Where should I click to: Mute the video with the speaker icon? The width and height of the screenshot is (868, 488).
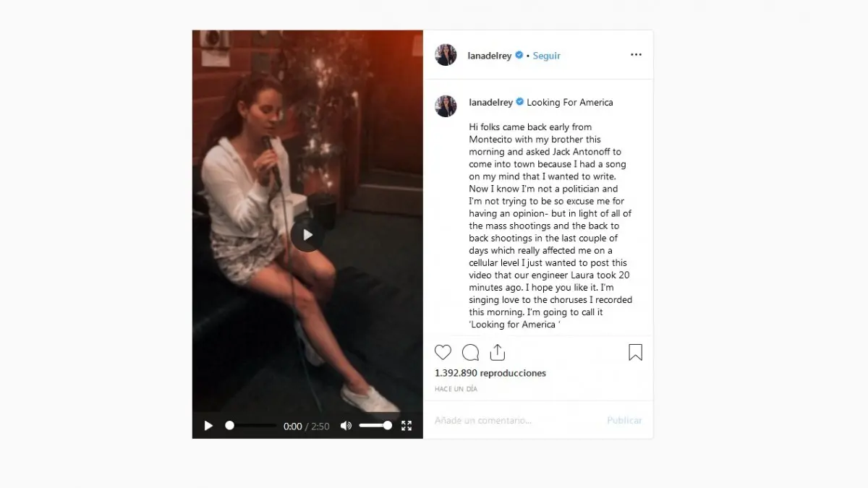click(x=346, y=426)
